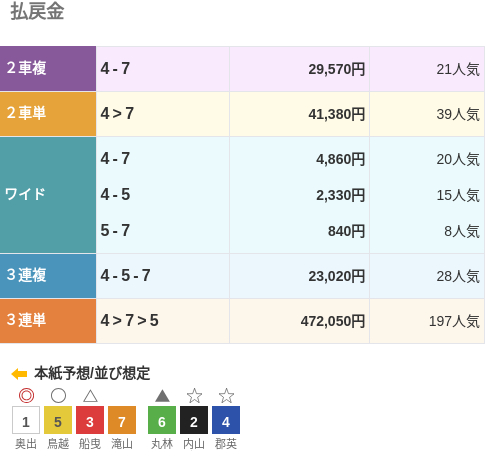Click the ワイド bet type header
Screen dimensions: 485x468
pyautogui.click(x=48, y=195)
